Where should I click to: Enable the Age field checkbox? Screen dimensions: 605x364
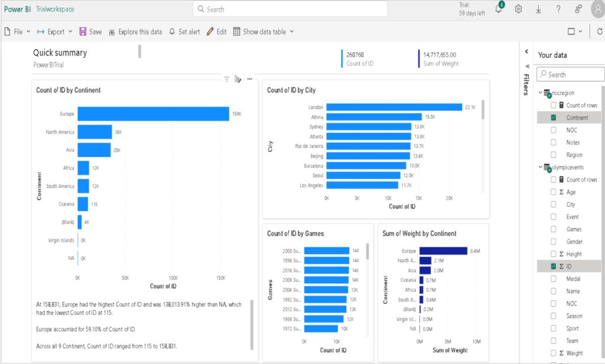coord(554,192)
